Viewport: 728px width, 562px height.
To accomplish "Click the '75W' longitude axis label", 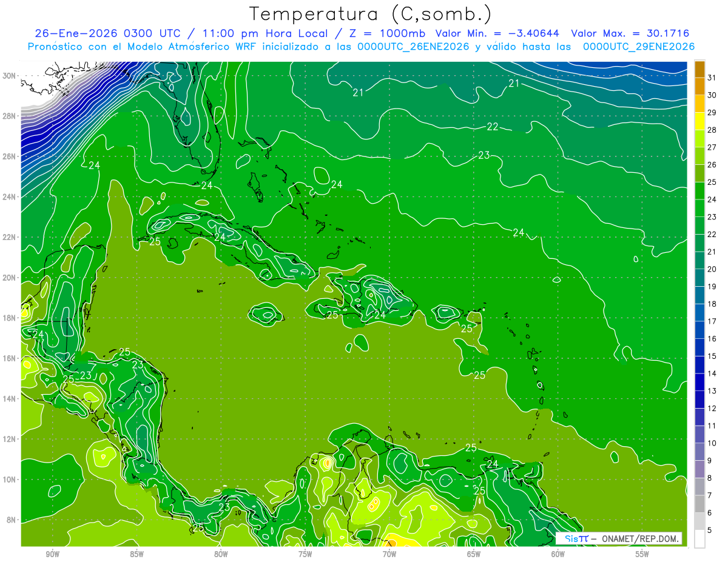I will click(305, 554).
